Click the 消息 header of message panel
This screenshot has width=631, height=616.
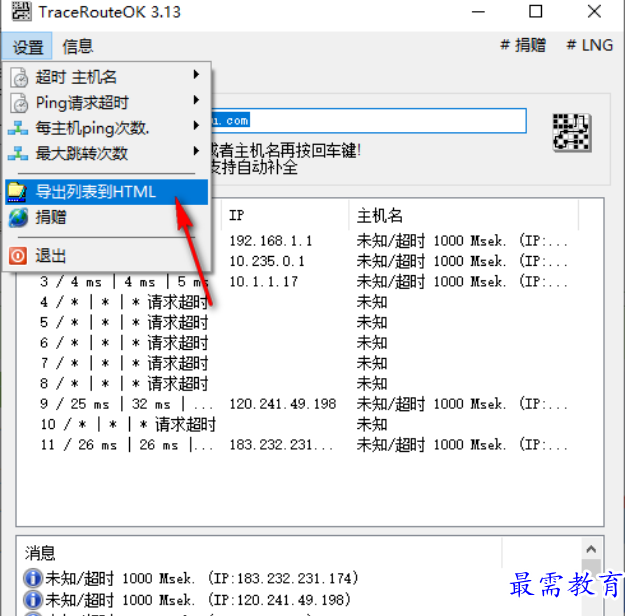(x=39, y=553)
